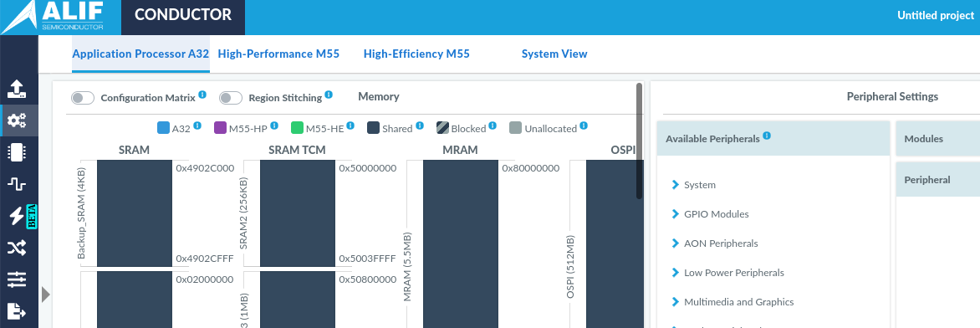Click the MRAM column heading
The width and height of the screenshot is (980, 328).
[460, 150]
